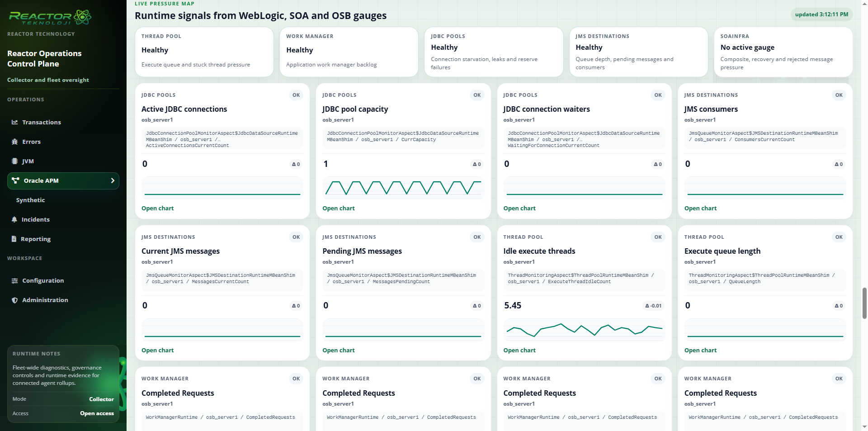The width and height of the screenshot is (868, 431).
Task: Click the Errors bug icon
Action: [x=15, y=142]
